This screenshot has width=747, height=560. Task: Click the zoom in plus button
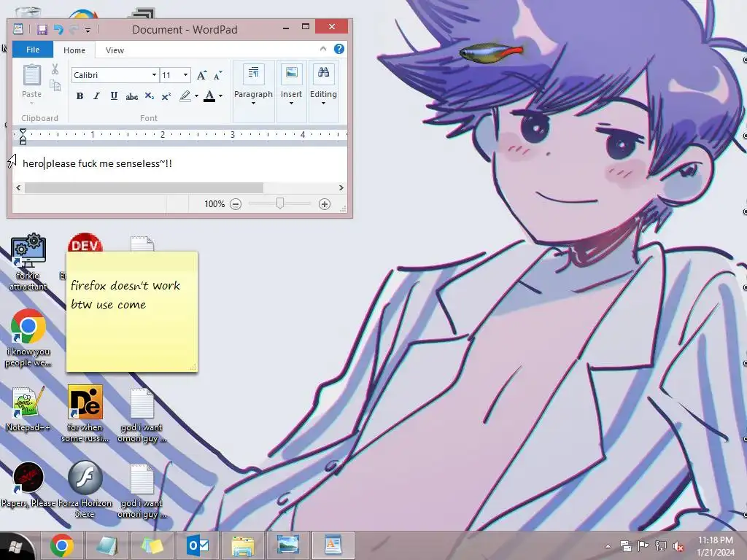pos(325,204)
